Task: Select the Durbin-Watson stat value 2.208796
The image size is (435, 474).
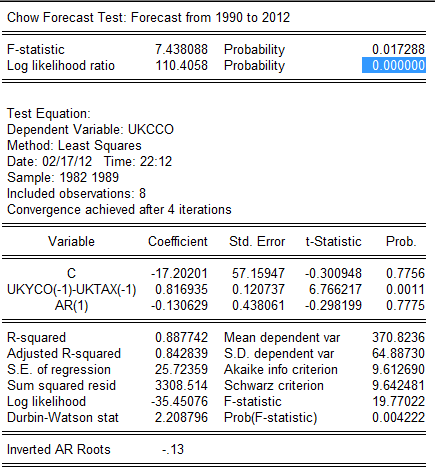Action: point(181,417)
